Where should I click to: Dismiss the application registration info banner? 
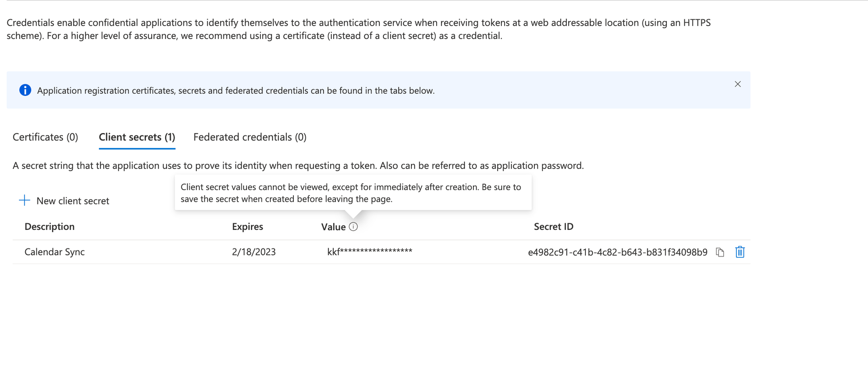738,84
